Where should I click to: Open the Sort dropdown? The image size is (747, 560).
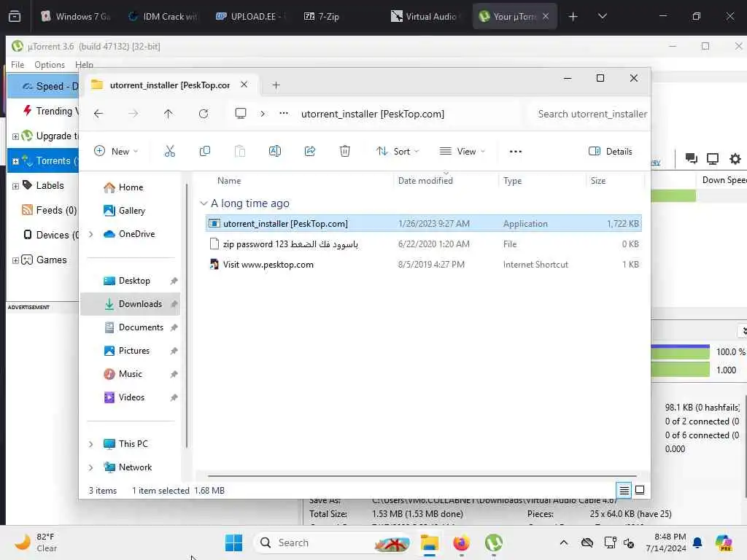tap(398, 152)
